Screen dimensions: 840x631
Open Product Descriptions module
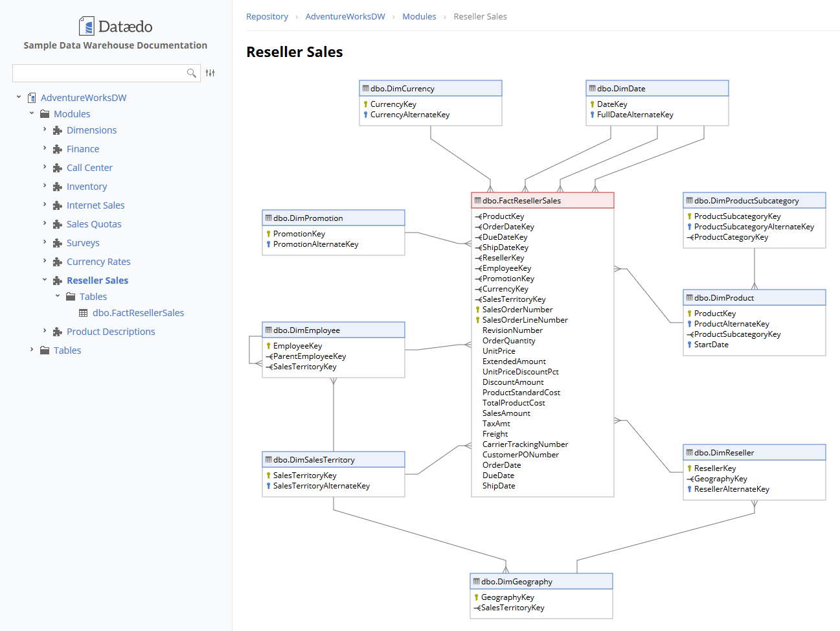[111, 332]
